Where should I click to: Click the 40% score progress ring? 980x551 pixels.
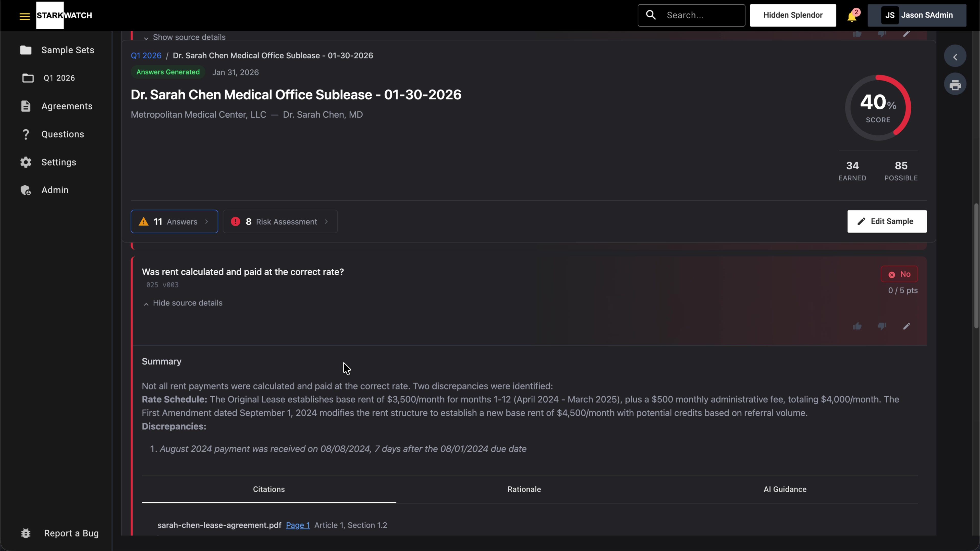pyautogui.click(x=878, y=108)
